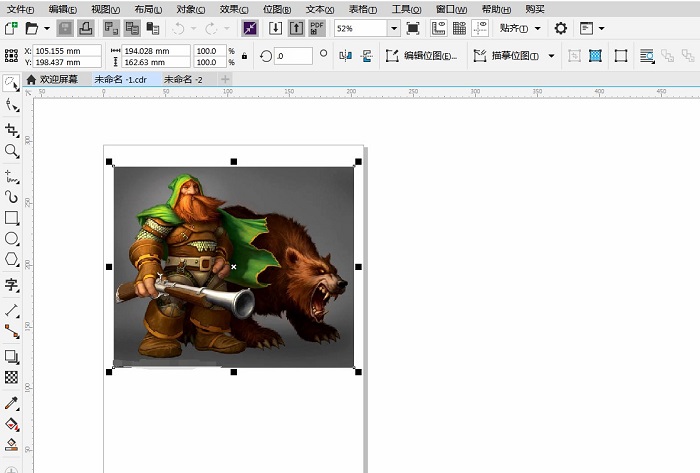
Task: Select the Polygon tool
Action: (12, 260)
